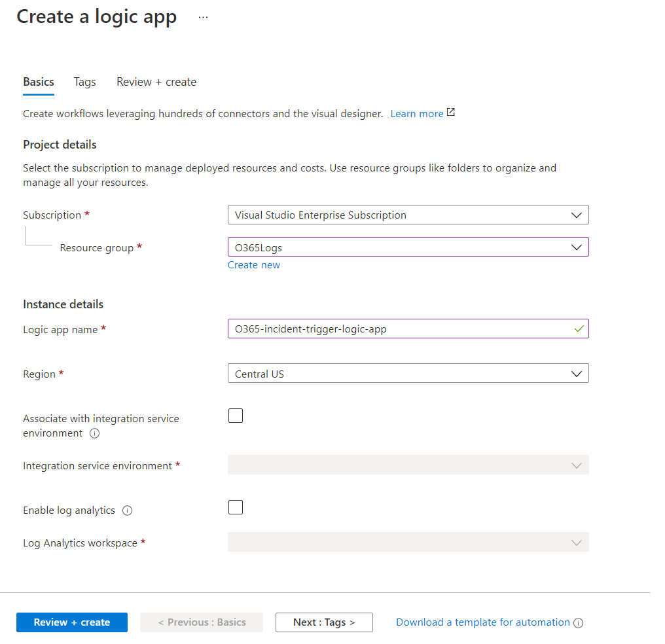
Task: Click into the Logic app name field
Action: [x=399, y=329]
